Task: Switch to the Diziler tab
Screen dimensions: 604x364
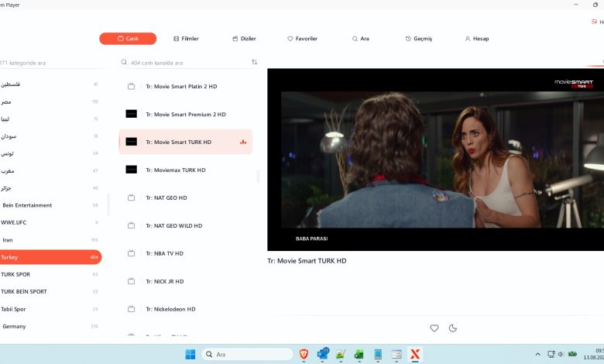Action: pos(244,39)
